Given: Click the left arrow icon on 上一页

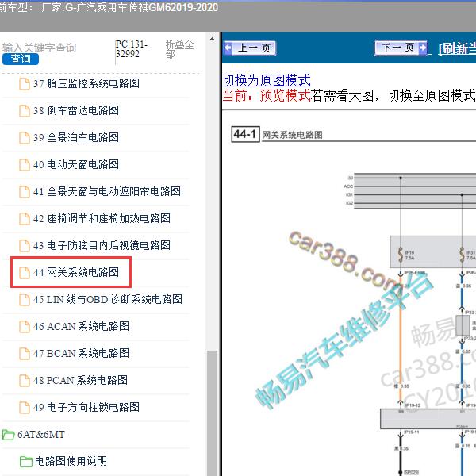Looking at the screenshot, I should click(228, 48).
